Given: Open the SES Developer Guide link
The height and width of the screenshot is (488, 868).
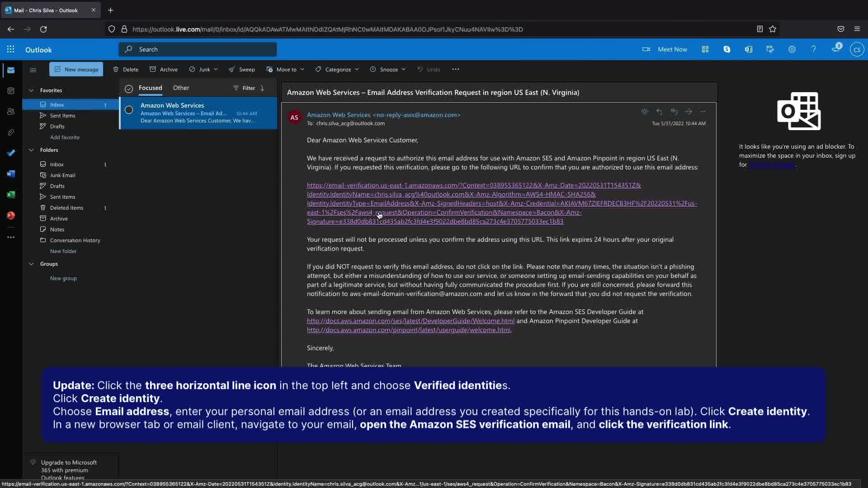Looking at the screenshot, I should 410,321.
